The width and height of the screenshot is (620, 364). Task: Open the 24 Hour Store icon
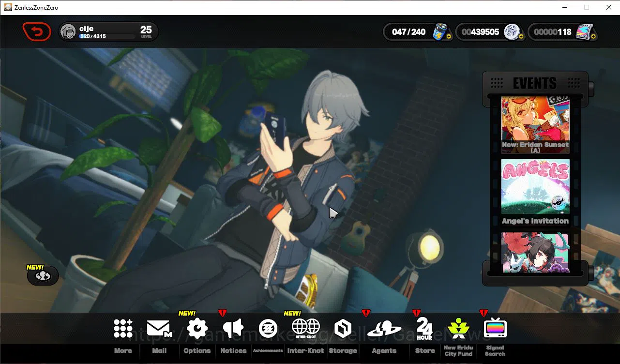424,329
